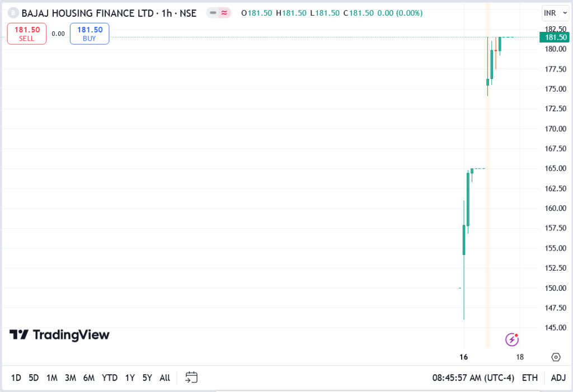Toggle ADJ dividend adjustment
Image resolution: width=573 pixels, height=392 pixels.
(x=558, y=378)
